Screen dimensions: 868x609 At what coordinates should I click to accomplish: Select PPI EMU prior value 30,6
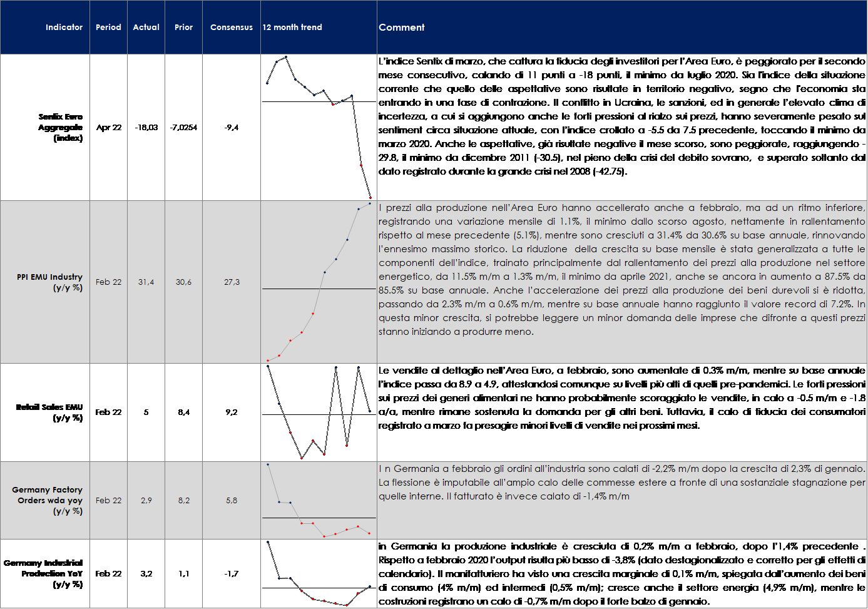[x=183, y=282]
